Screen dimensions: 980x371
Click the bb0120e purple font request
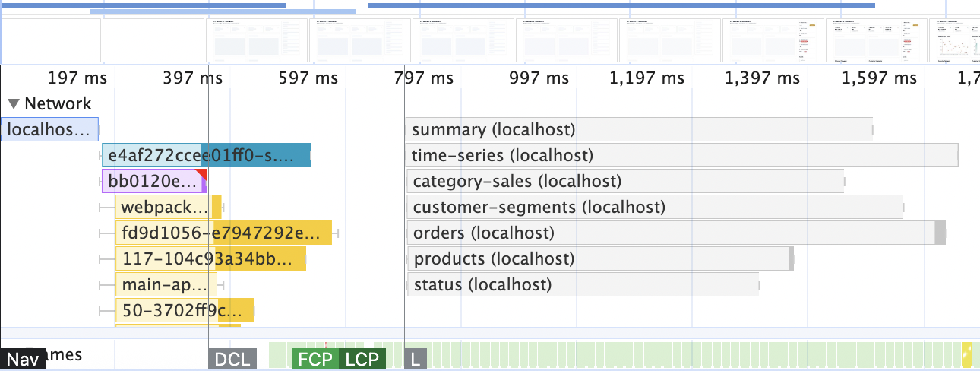(153, 182)
